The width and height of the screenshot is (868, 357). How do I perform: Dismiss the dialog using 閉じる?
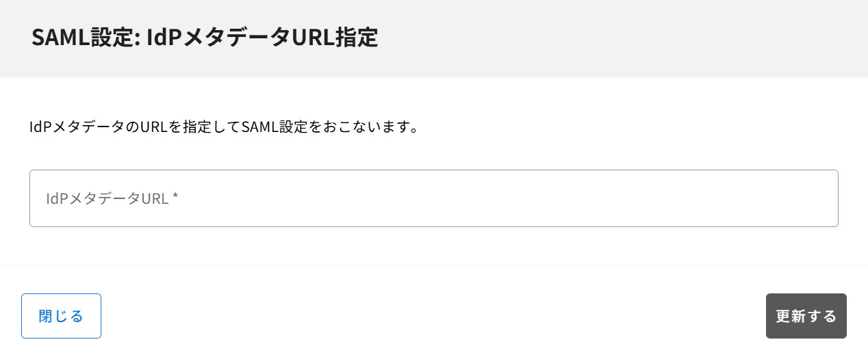(x=61, y=316)
